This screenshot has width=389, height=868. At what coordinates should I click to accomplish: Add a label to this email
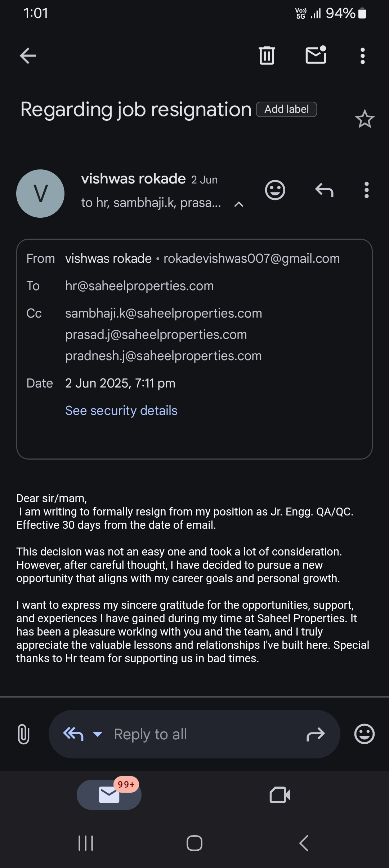[x=286, y=109]
